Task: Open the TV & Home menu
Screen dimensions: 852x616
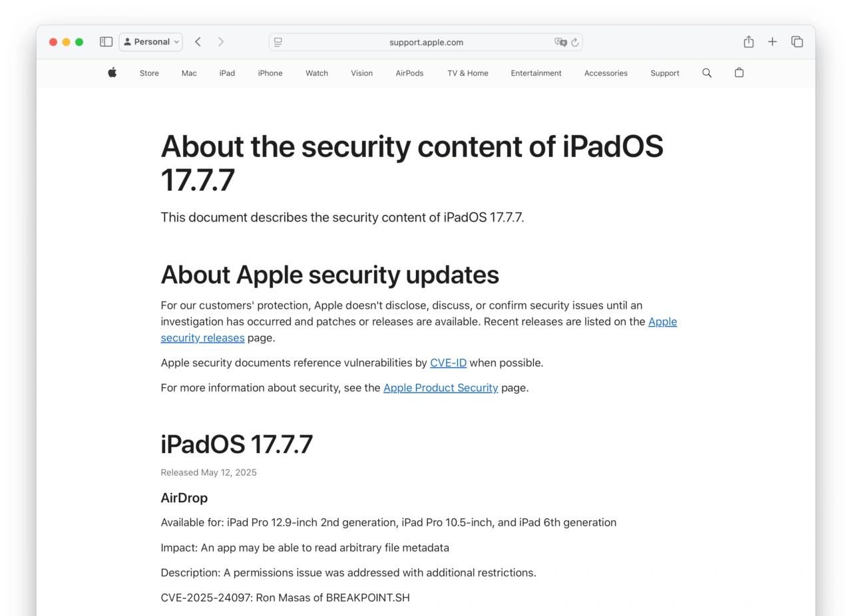Action: coord(468,73)
